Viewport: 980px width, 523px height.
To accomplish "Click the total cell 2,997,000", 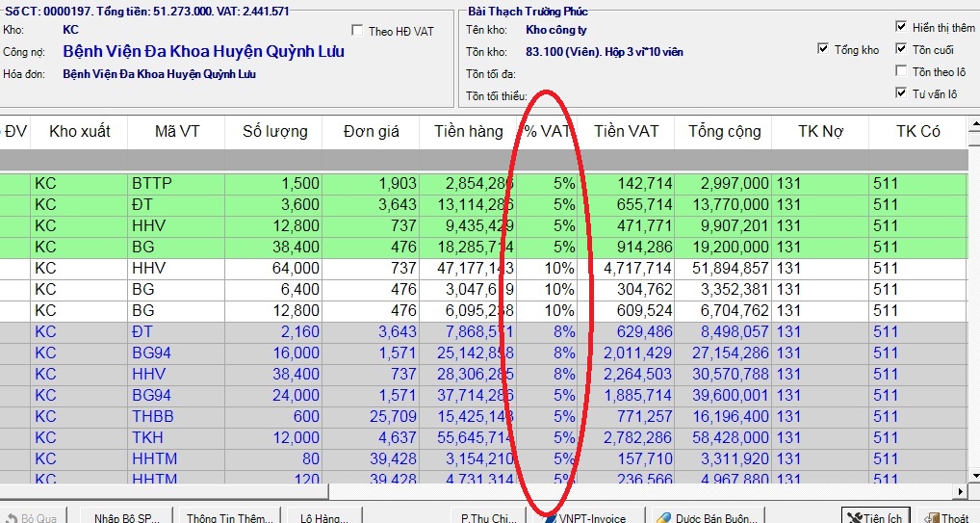I will [724, 183].
